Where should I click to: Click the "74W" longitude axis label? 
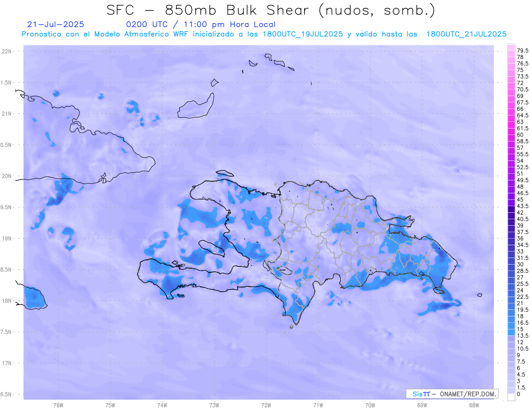(162, 405)
